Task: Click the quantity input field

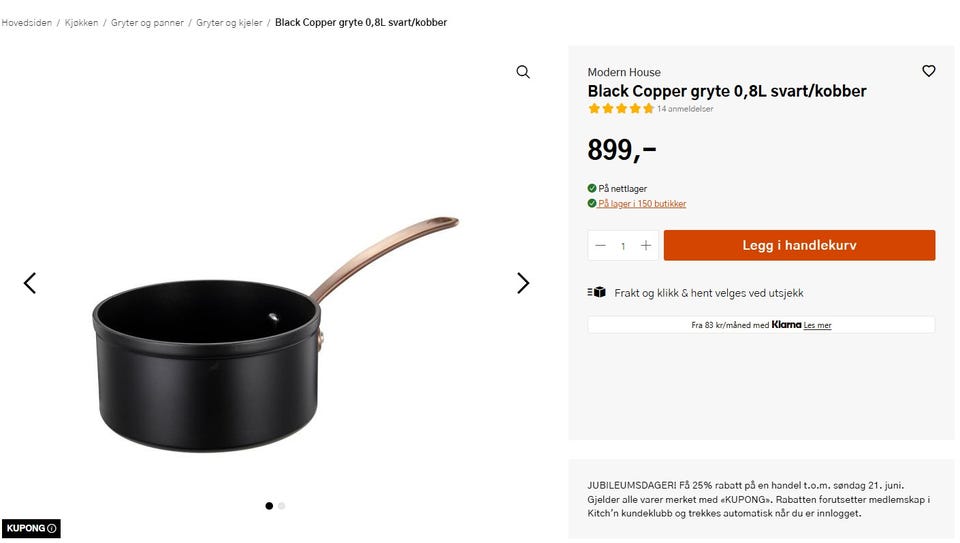Action: click(623, 245)
